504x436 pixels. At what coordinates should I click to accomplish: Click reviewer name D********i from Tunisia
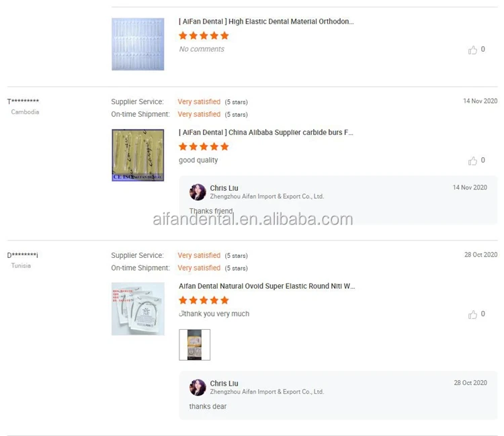point(23,256)
